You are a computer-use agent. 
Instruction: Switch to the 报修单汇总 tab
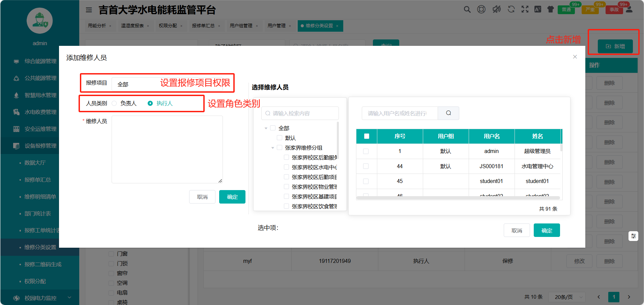tap(203, 26)
